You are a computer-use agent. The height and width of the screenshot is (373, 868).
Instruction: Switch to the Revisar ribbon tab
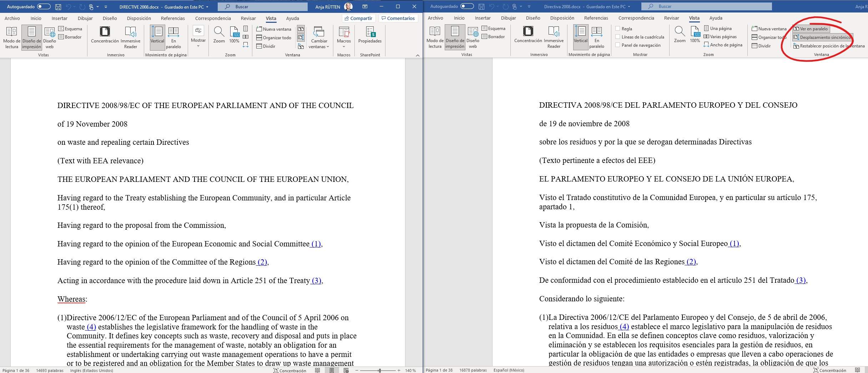(x=248, y=18)
